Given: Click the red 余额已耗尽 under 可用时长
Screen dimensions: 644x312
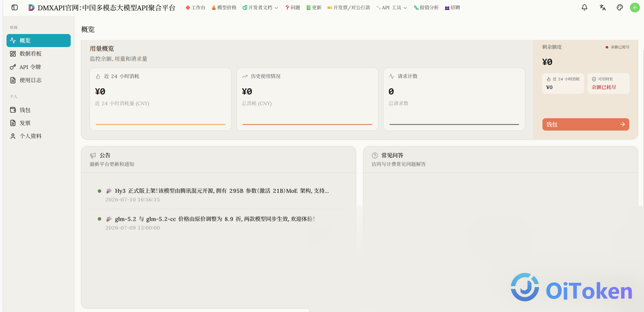Looking at the screenshot, I should click(x=604, y=87).
